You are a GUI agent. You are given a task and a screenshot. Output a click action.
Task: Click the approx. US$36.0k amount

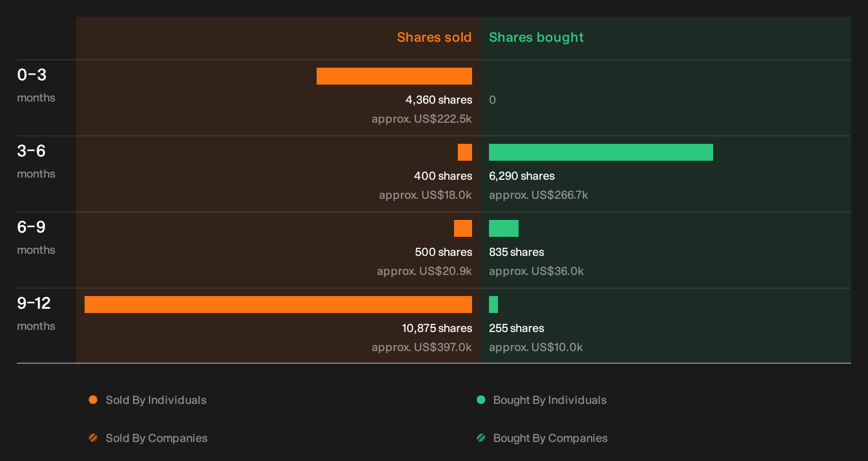tap(537, 271)
